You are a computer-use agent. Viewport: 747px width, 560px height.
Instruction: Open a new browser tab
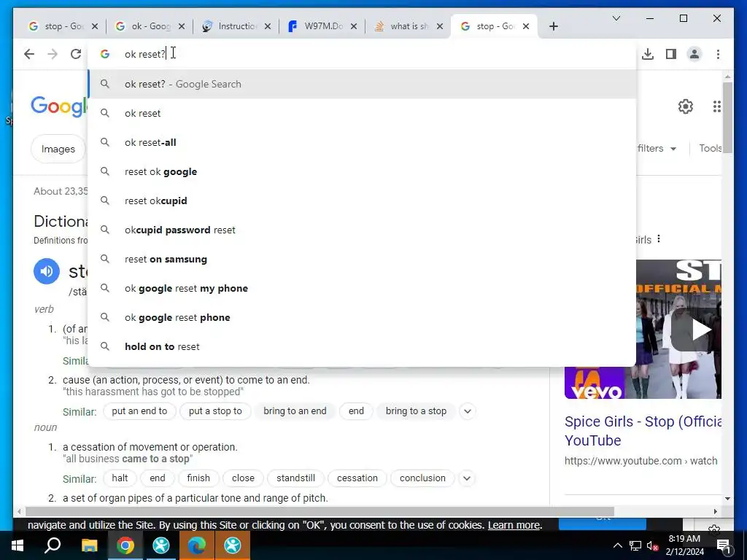pos(553,26)
